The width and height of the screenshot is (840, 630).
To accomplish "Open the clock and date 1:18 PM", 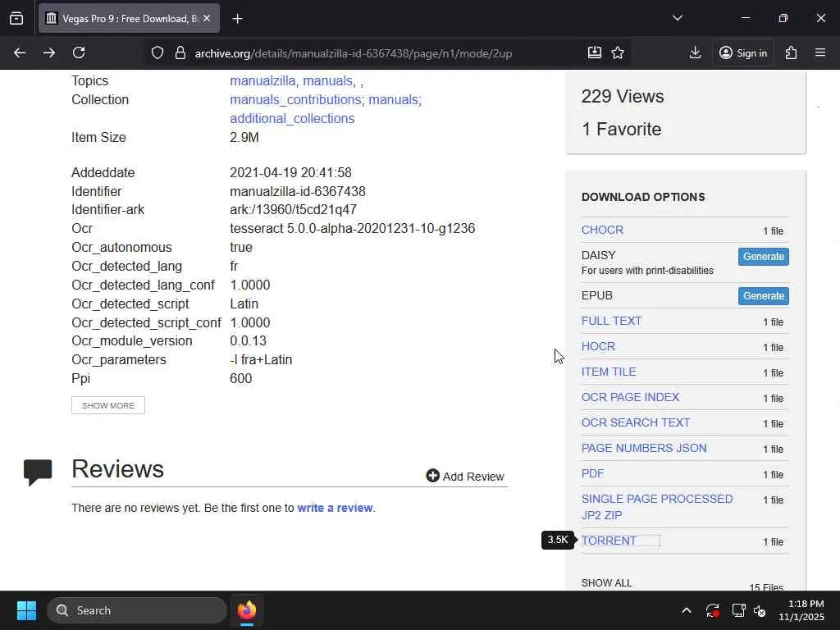I will [801, 610].
